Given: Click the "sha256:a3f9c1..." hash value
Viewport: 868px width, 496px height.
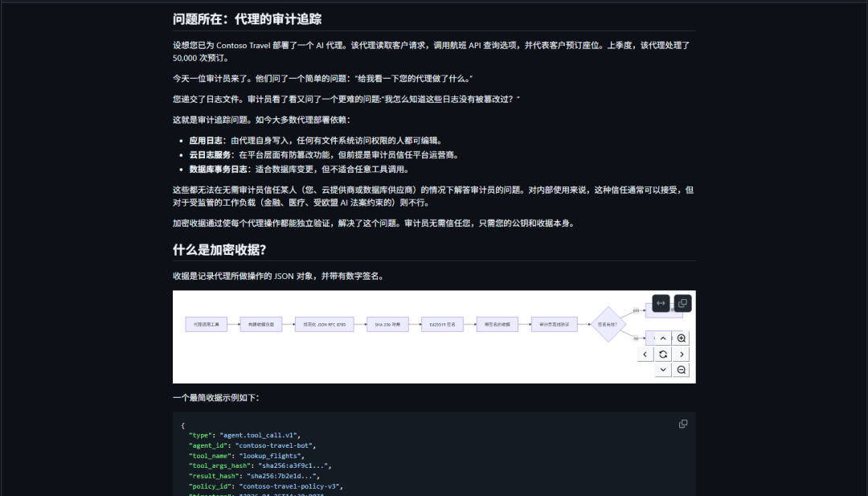Looking at the screenshot, I should (x=293, y=466).
